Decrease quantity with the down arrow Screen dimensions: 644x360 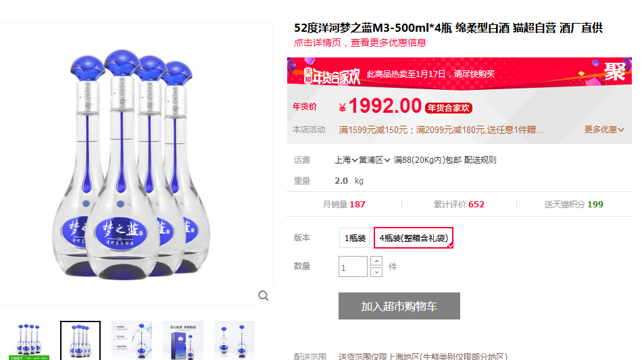376,272
